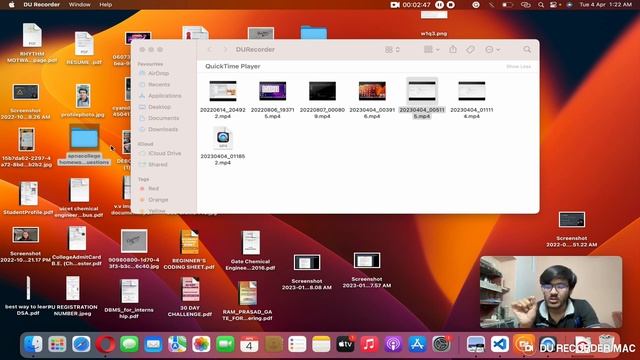
Task: Open Photos from the Dock
Action: (201, 344)
